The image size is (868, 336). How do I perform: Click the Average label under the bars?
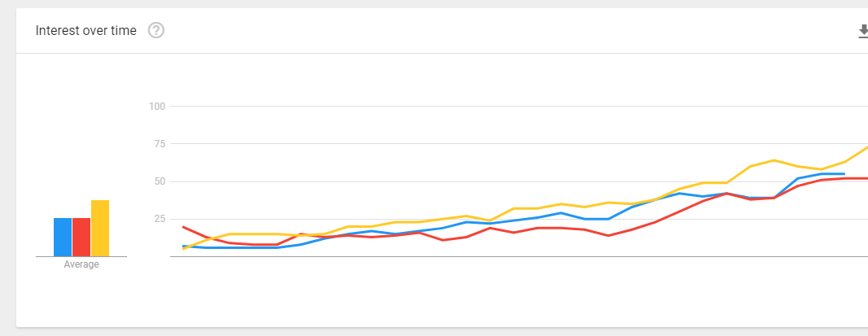tap(81, 264)
